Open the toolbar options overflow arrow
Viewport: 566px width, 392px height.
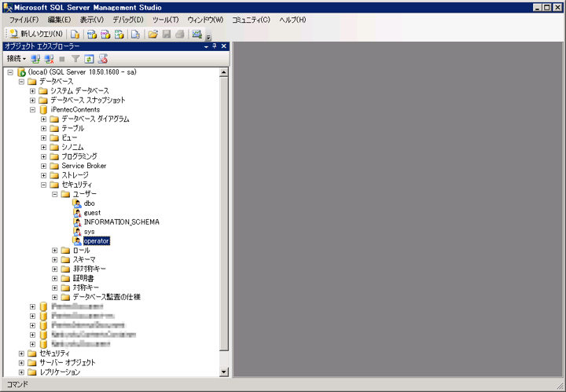[x=208, y=37]
